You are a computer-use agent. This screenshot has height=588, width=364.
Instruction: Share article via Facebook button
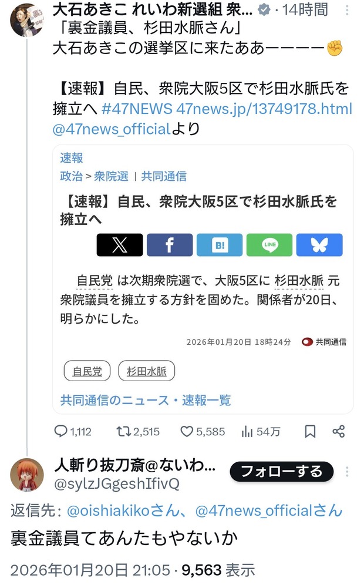coord(170,245)
